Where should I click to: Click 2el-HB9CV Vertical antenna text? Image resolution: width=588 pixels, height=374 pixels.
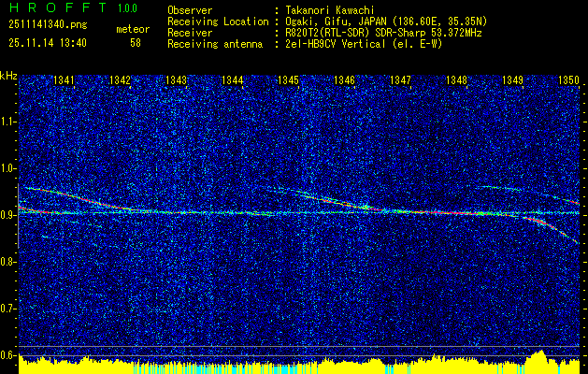(x=364, y=44)
